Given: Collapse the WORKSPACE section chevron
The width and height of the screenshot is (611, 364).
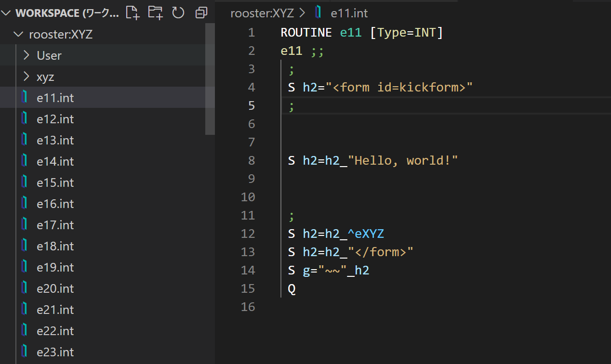Looking at the screenshot, I should (x=7, y=13).
